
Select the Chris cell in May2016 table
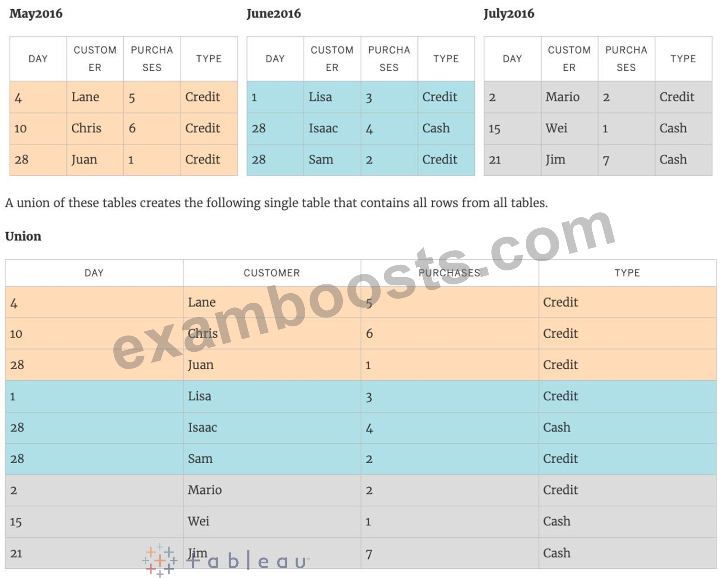95,128
